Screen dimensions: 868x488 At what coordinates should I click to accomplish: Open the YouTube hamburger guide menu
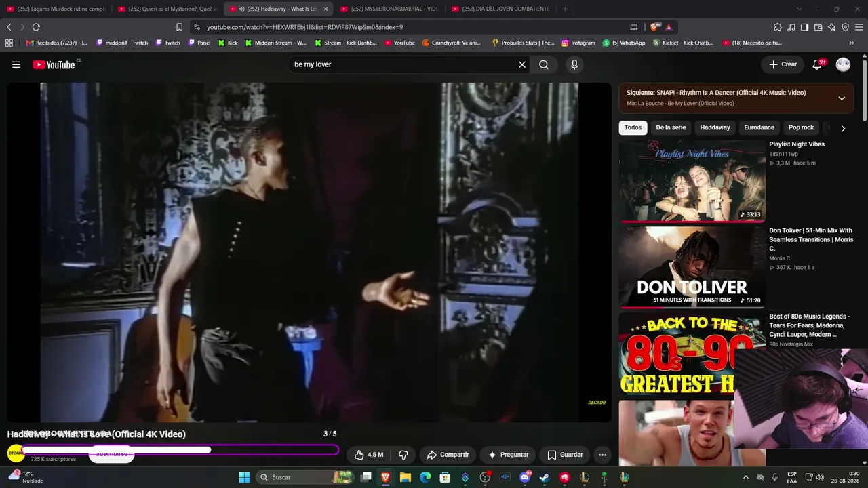click(x=16, y=64)
